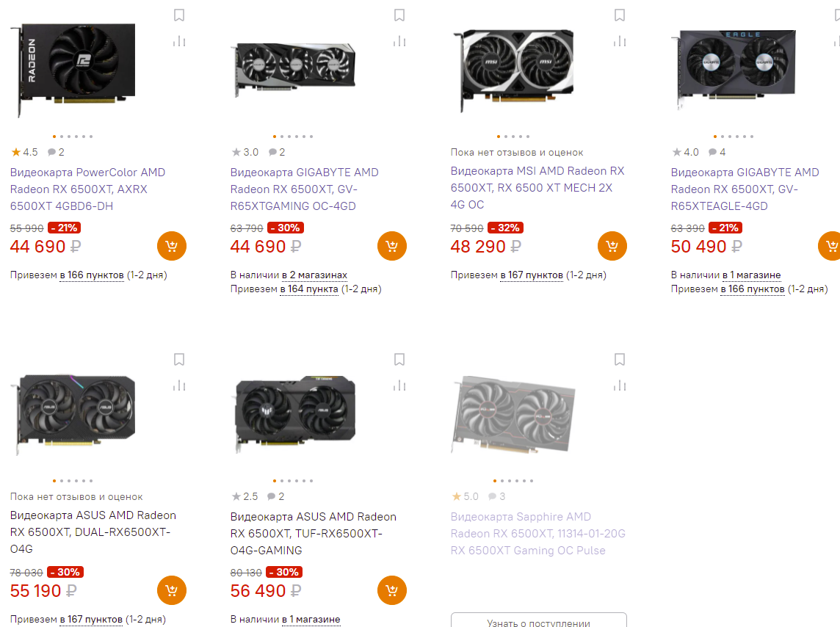The height and width of the screenshot is (627, 840).
Task: Add MSI MECH 2X card to cart
Action: tap(612, 246)
